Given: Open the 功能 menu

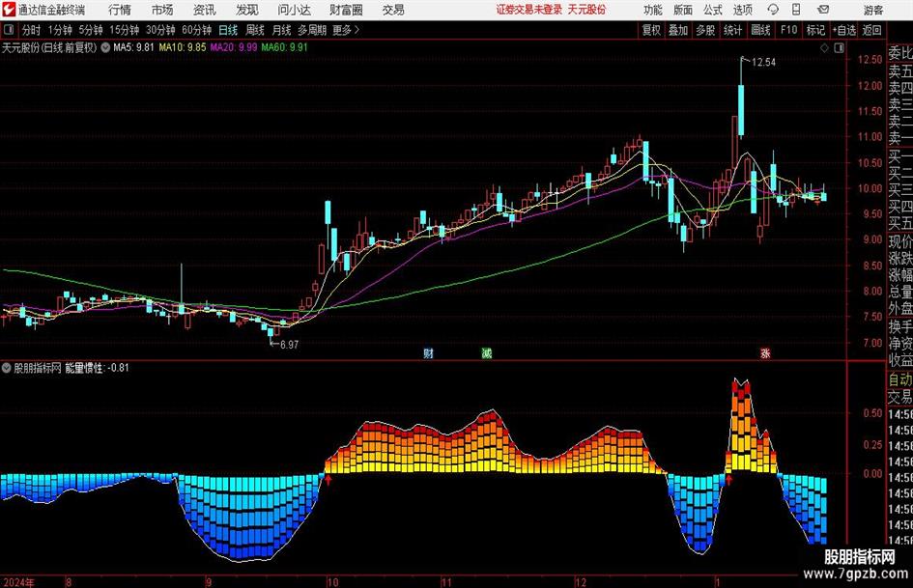Looking at the screenshot, I should point(653,10).
